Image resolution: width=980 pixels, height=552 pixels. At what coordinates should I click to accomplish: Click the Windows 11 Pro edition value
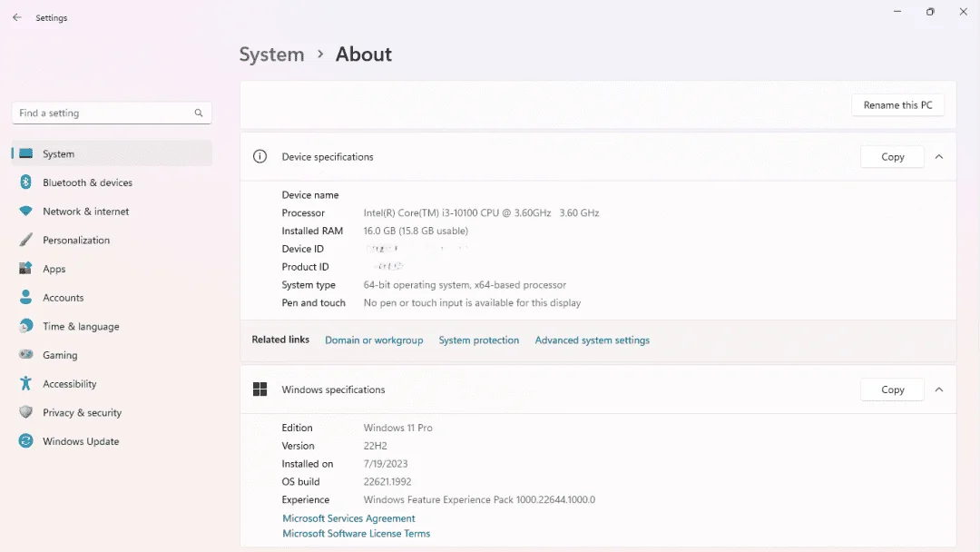(x=397, y=428)
